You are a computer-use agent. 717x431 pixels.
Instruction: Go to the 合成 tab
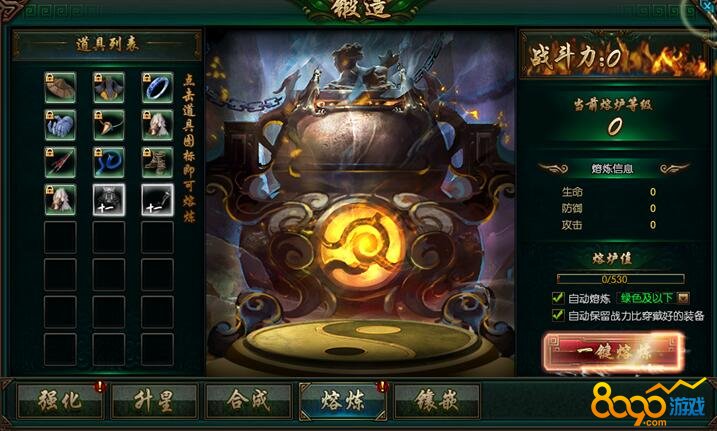tap(248, 401)
